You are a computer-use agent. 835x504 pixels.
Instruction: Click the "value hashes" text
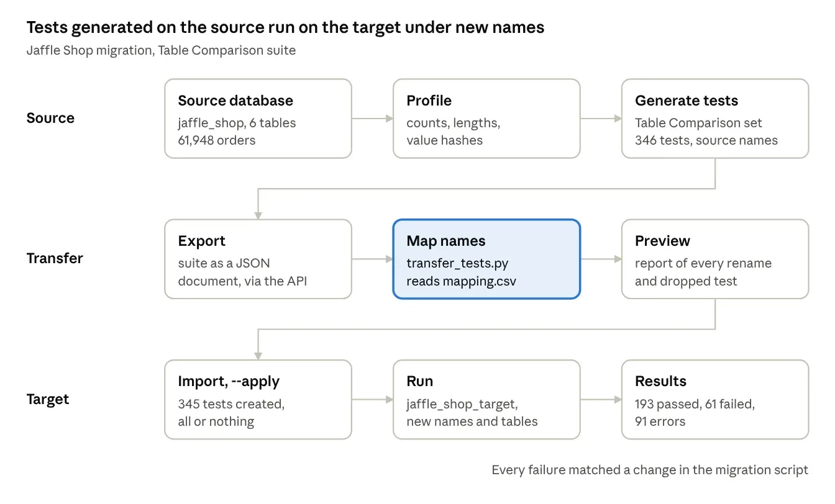click(444, 140)
